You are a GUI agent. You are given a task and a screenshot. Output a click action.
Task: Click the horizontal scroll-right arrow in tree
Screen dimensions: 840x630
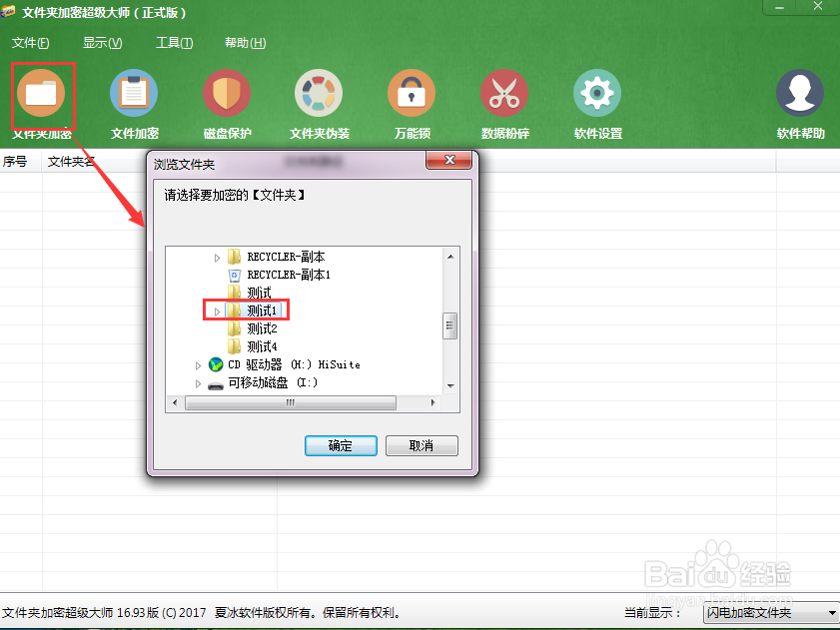(432, 402)
